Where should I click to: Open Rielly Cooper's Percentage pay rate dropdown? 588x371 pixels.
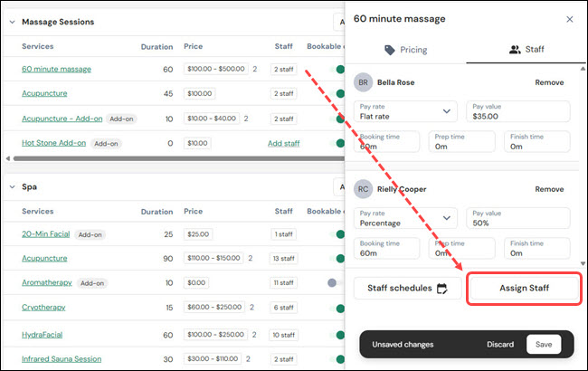coord(405,218)
